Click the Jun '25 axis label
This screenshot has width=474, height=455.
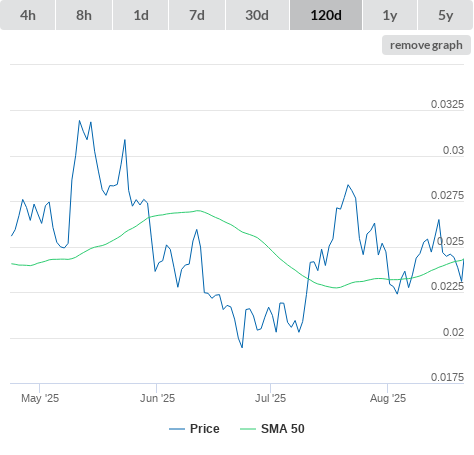[157, 398]
